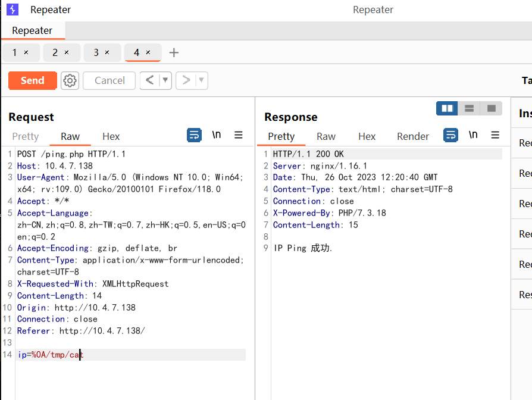
Task: Click the Referer header line
Action: tap(81, 331)
